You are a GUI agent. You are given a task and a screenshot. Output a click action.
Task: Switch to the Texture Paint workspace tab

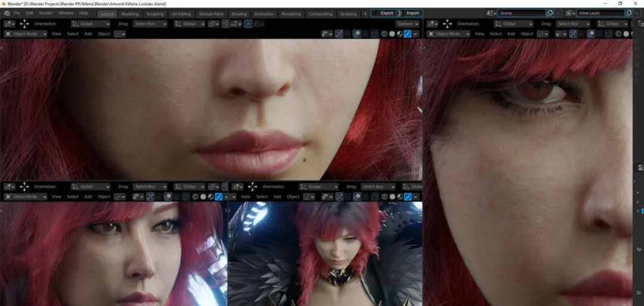[x=211, y=14]
